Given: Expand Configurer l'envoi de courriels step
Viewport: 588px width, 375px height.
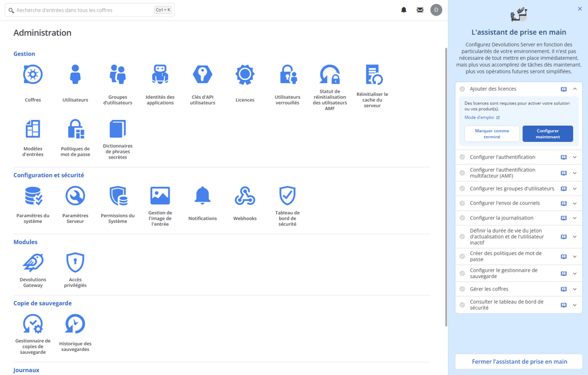Looking at the screenshot, I should (x=575, y=203).
